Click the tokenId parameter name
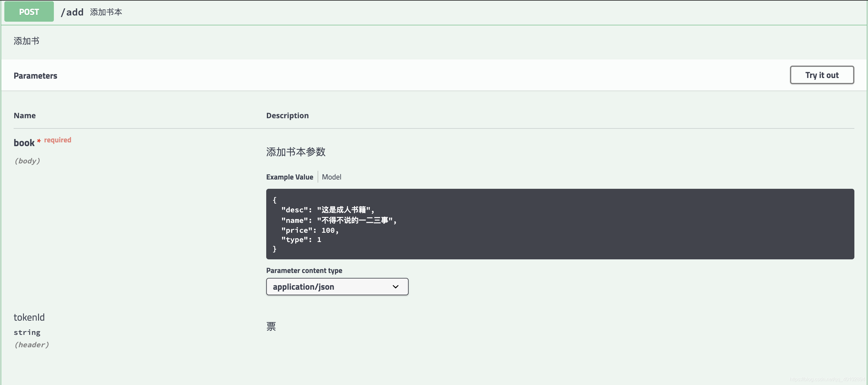Image resolution: width=868 pixels, height=385 pixels. 29,317
